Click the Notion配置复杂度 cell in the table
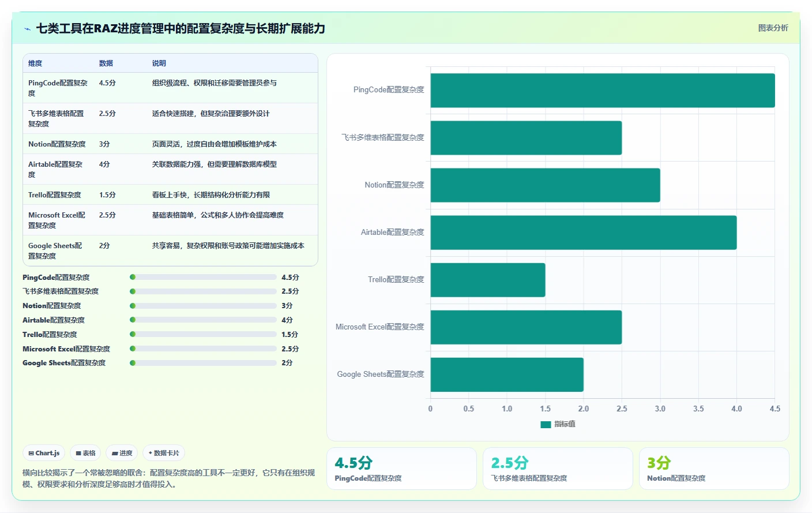Viewport: 812px width, 513px height. click(57, 144)
